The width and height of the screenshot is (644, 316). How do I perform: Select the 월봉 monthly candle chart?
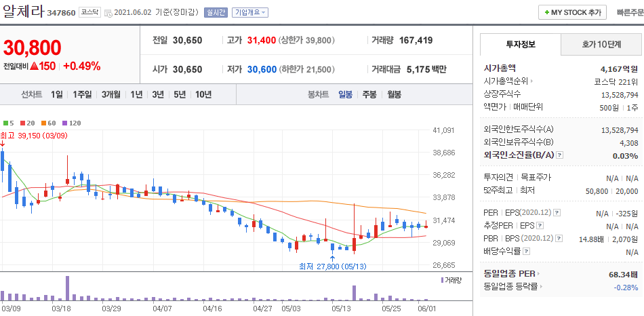(x=395, y=94)
